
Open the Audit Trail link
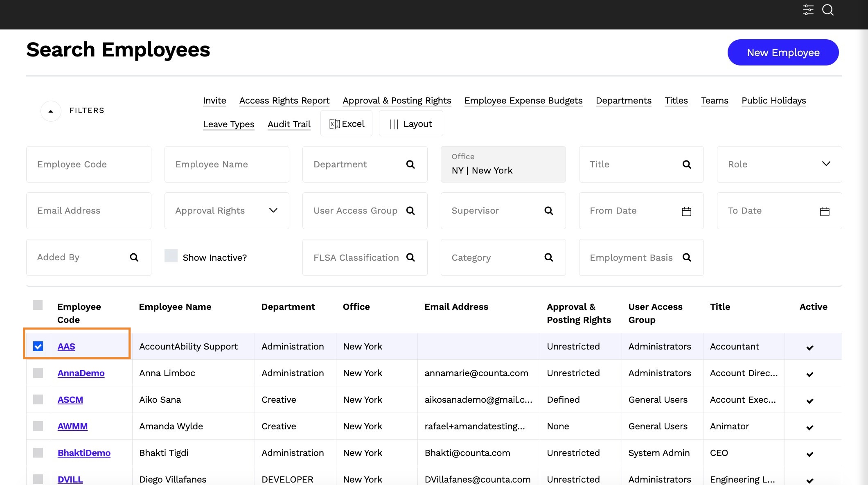[x=289, y=124]
